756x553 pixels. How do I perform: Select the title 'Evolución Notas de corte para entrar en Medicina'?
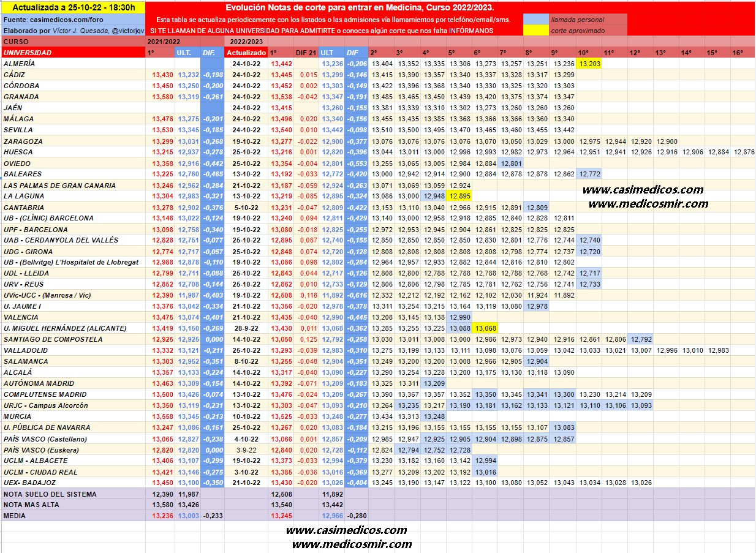pos(360,8)
